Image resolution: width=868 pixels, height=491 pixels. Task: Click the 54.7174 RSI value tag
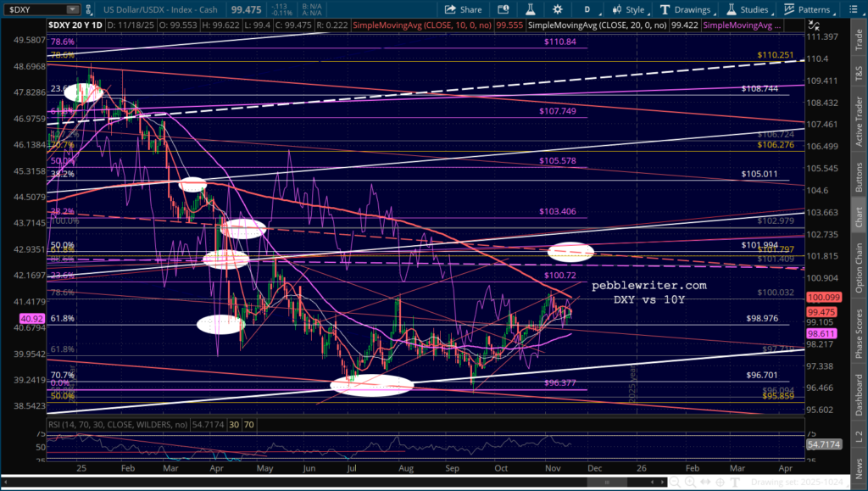824,444
